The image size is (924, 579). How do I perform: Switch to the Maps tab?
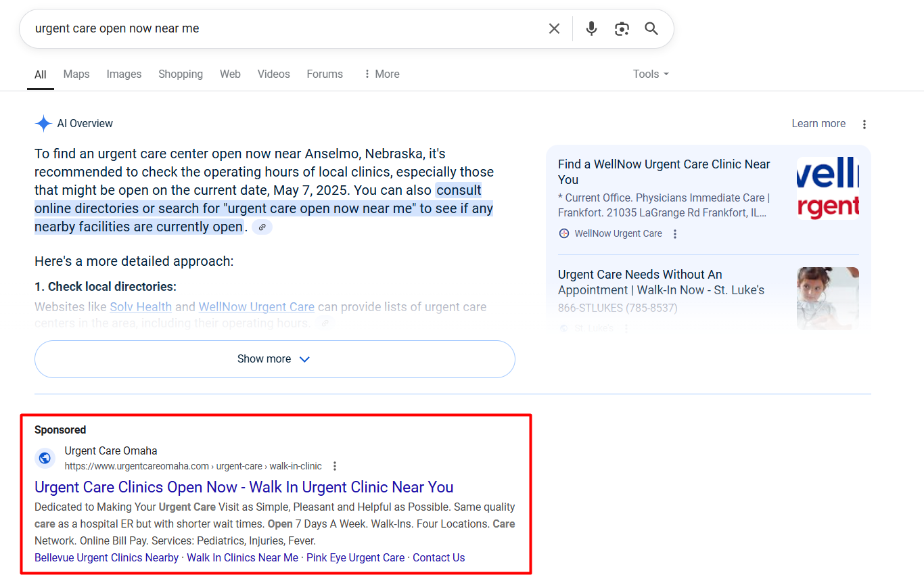[x=76, y=74]
